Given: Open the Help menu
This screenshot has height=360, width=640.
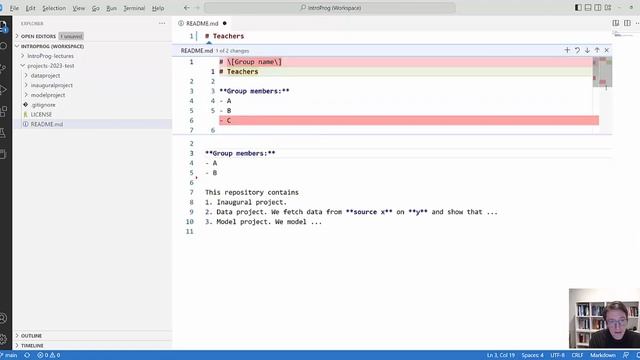Looking at the screenshot, I should 158,8.
